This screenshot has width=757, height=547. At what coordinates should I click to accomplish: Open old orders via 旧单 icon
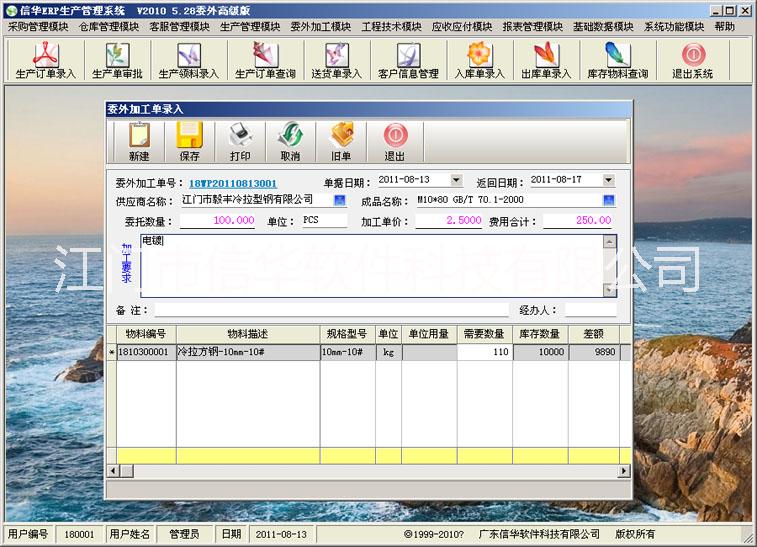[340, 141]
